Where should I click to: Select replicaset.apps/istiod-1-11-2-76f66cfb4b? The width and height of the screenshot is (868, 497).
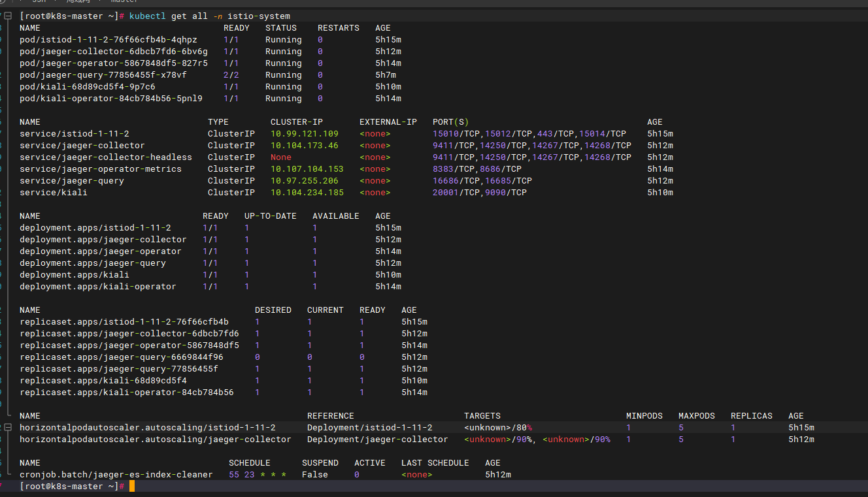124,321
